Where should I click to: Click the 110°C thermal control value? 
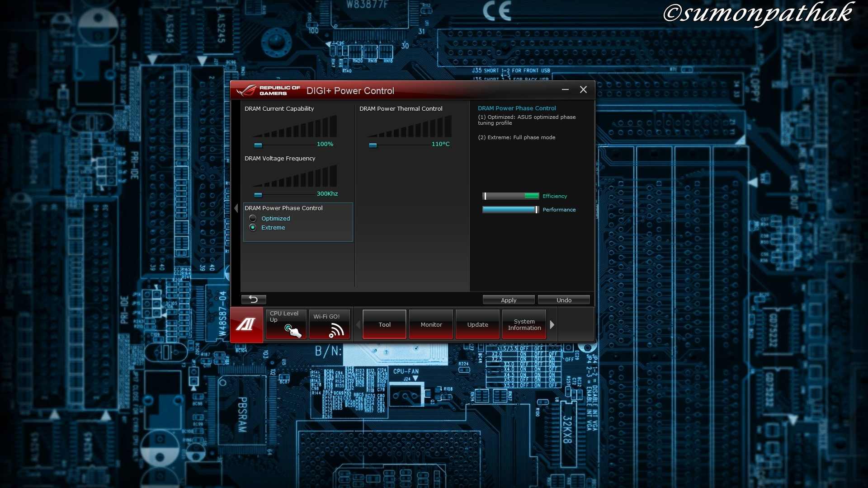pos(441,144)
